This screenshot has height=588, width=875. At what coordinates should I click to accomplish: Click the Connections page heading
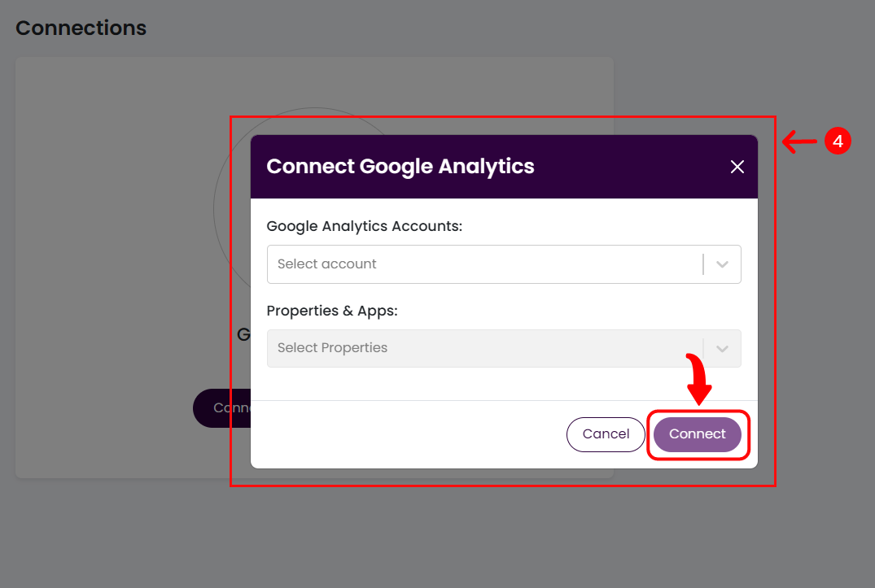pyautogui.click(x=81, y=28)
